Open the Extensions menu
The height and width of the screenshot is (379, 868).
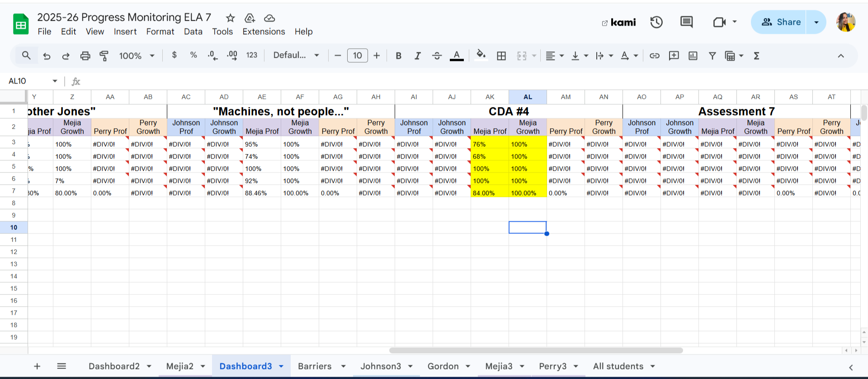click(x=264, y=32)
